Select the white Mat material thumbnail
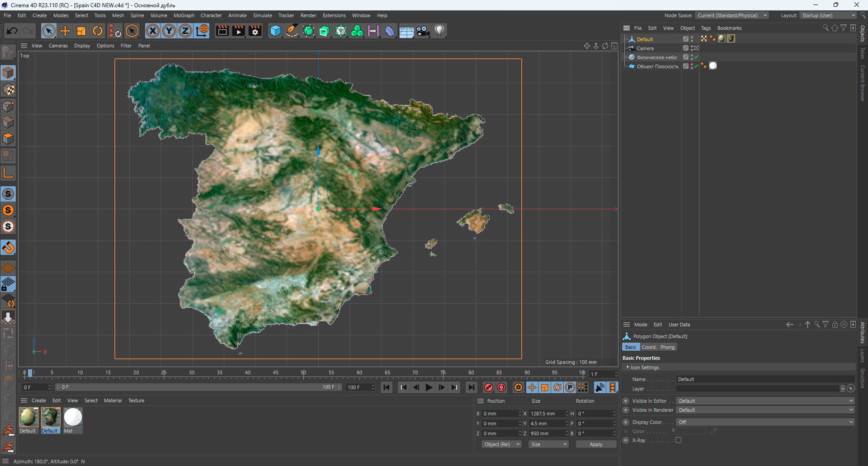Viewport: 868px width, 466px height. point(73,417)
